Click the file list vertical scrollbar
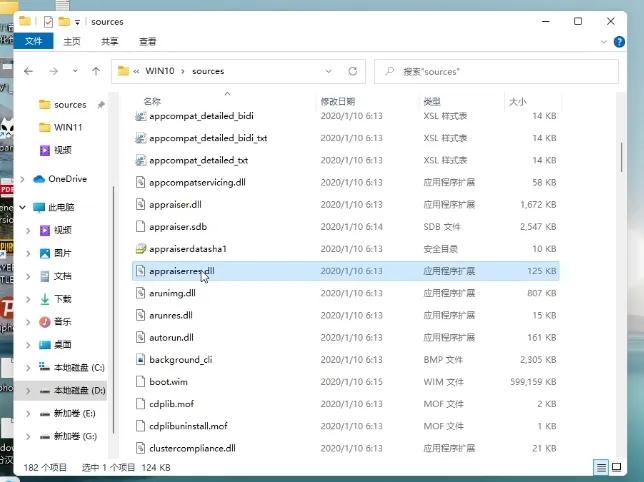The height and width of the screenshot is (482, 644). click(x=621, y=157)
